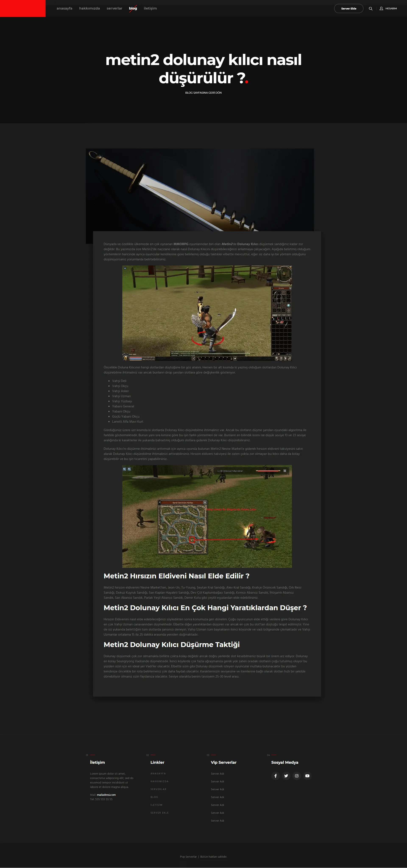The height and width of the screenshot is (868, 407).
Task: Open footer BLOG link
Action: (154, 797)
